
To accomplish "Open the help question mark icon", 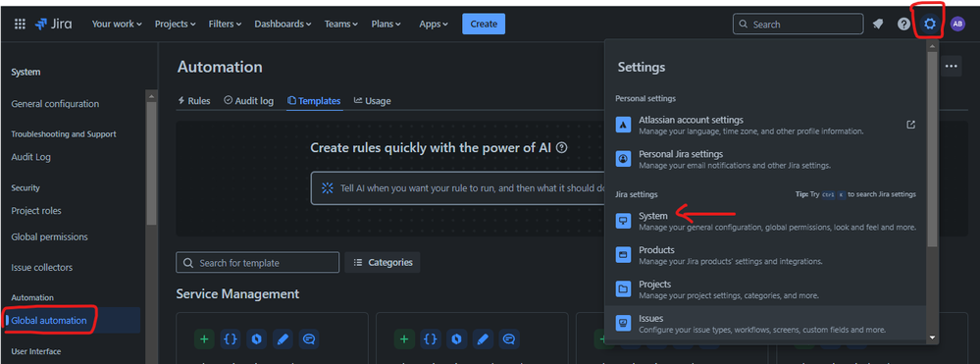I will [x=903, y=25].
